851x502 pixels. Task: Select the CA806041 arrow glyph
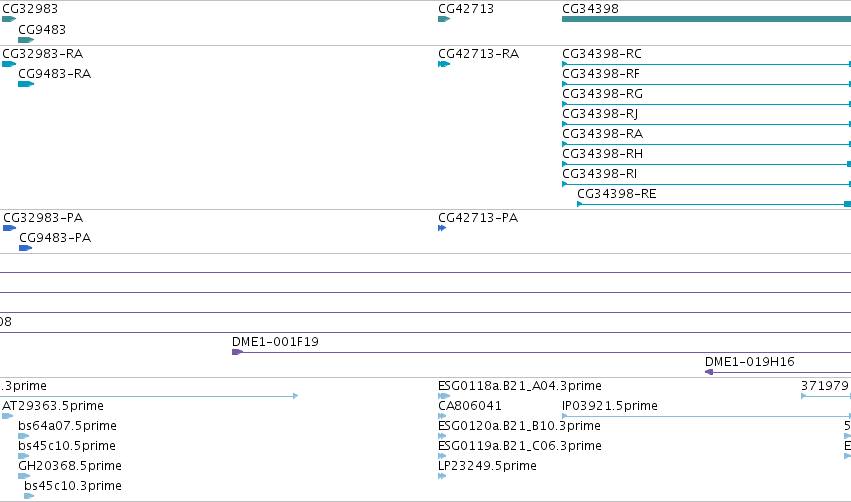coord(442,416)
